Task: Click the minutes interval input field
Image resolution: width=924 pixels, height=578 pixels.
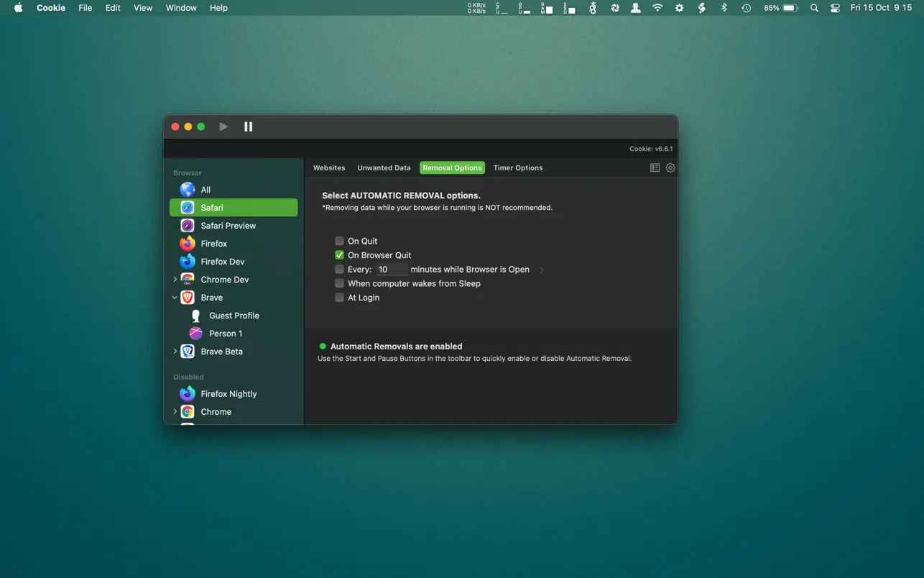Action: pos(392,270)
